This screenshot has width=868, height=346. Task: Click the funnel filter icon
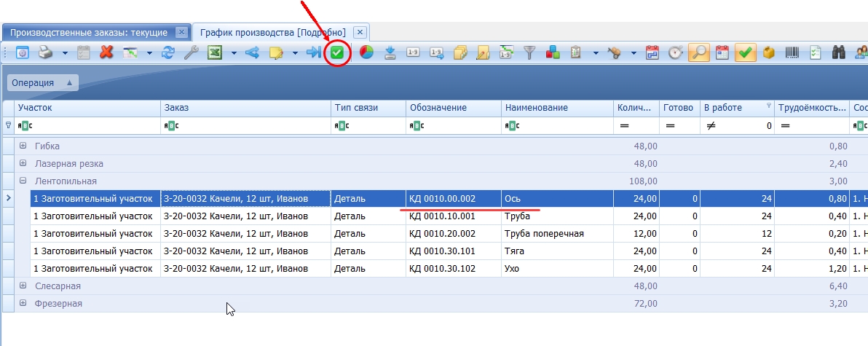[530, 53]
